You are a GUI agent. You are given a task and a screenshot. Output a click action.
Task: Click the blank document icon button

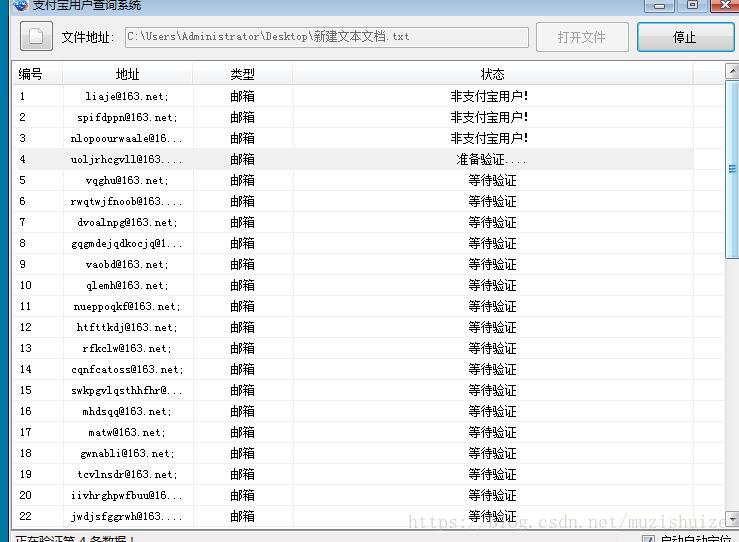[36, 36]
